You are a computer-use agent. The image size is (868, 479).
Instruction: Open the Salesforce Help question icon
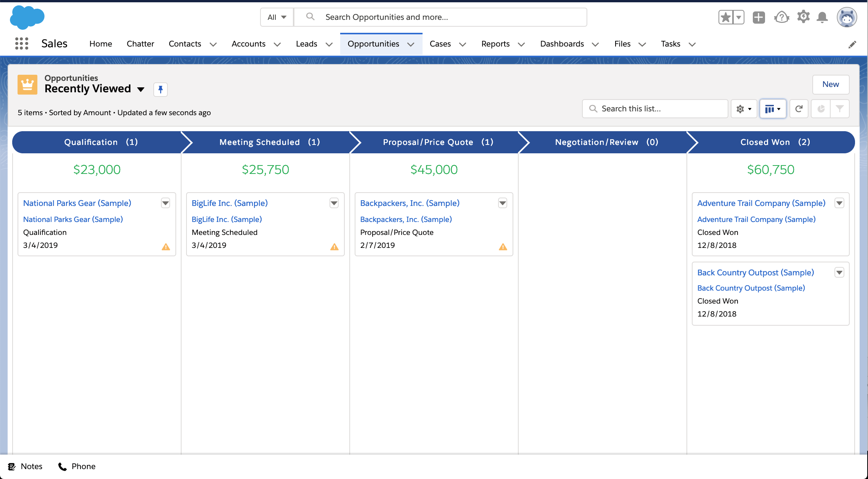coord(781,17)
